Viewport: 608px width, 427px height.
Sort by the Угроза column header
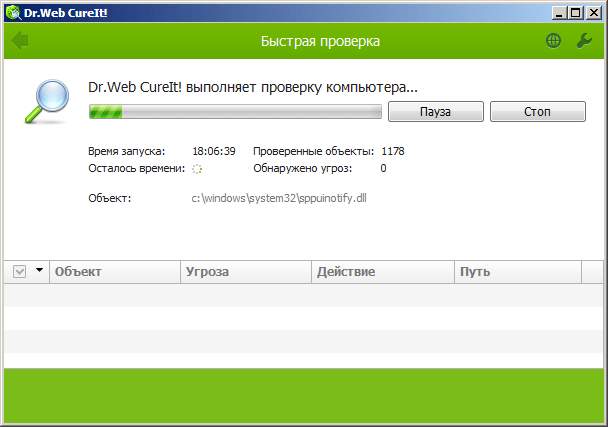pos(246,271)
